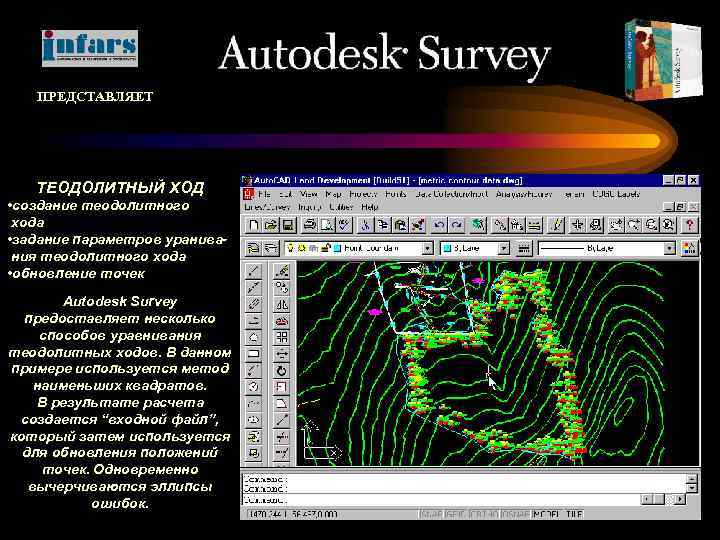Screen dimensions: 720x540
Task: Select the Scale modify tool
Action: click(281, 387)
